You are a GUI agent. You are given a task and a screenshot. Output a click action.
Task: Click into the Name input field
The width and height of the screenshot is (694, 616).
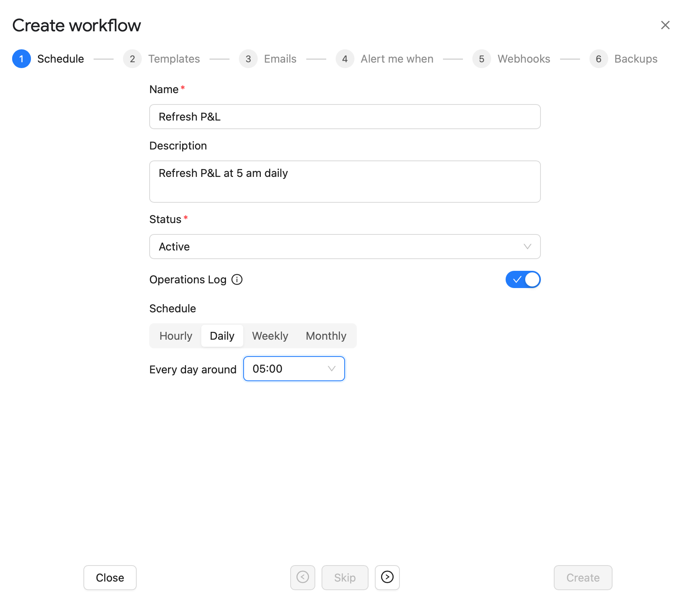click(x=345, y=117)
